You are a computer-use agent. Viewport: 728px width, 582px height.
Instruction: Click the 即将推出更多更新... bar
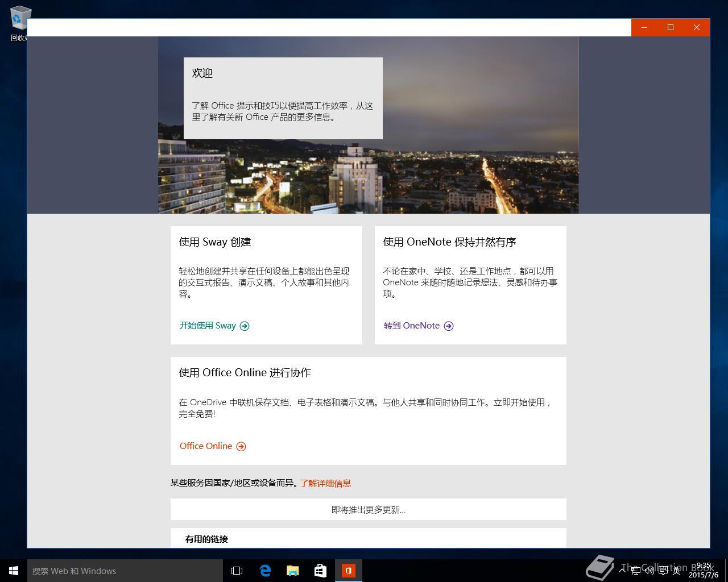pos(369,509)
